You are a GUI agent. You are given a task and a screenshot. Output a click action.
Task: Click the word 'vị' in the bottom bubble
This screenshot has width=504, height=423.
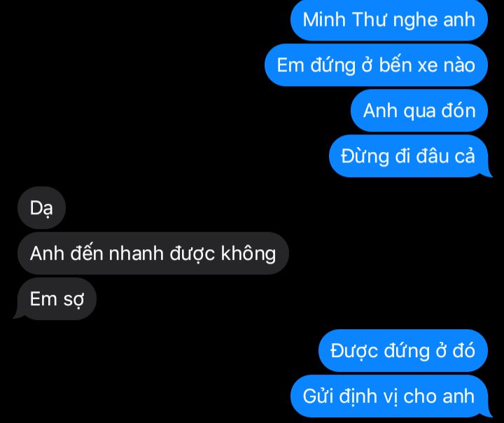[388, 397]
